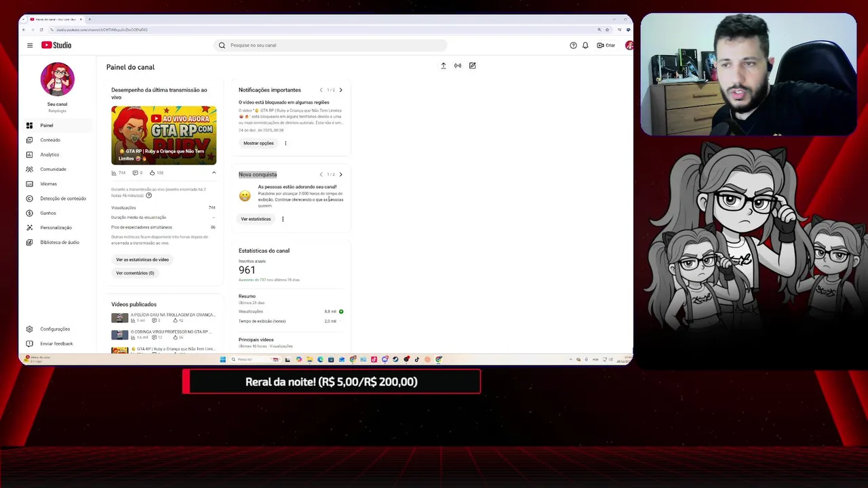Viewport: 868px width, 488px height.
Task: Bookmark the page with the star icon
Action: click(x=608, y=30)
